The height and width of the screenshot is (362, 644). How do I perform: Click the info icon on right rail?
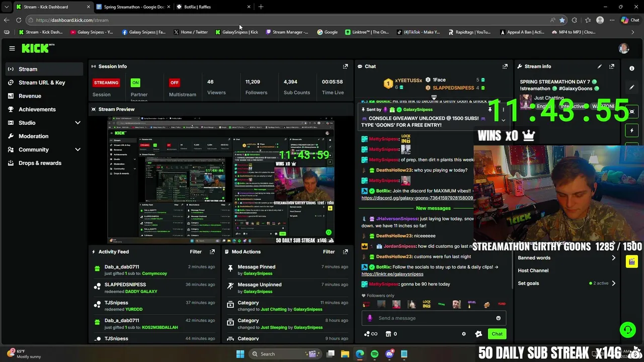(x=632, y=68)
